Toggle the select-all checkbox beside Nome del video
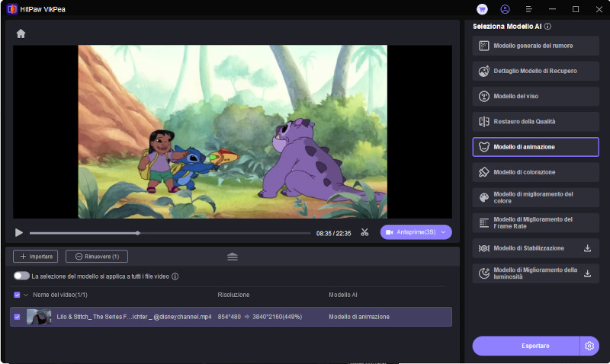610x364 pixels. pos(18,295)
